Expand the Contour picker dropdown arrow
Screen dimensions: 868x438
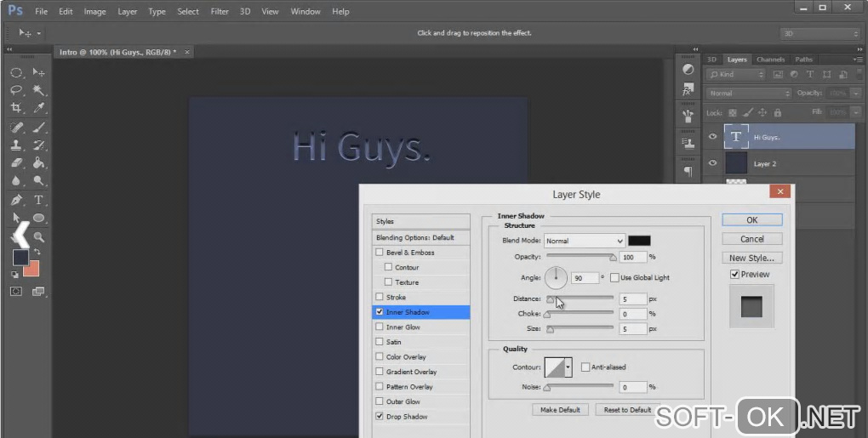(568, 367)
